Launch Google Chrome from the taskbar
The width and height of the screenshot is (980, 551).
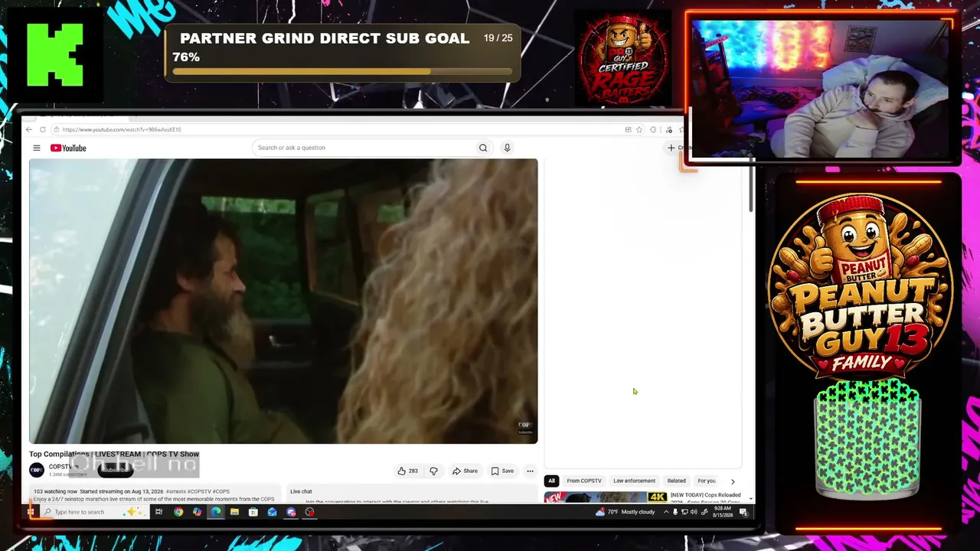point(178,512)
